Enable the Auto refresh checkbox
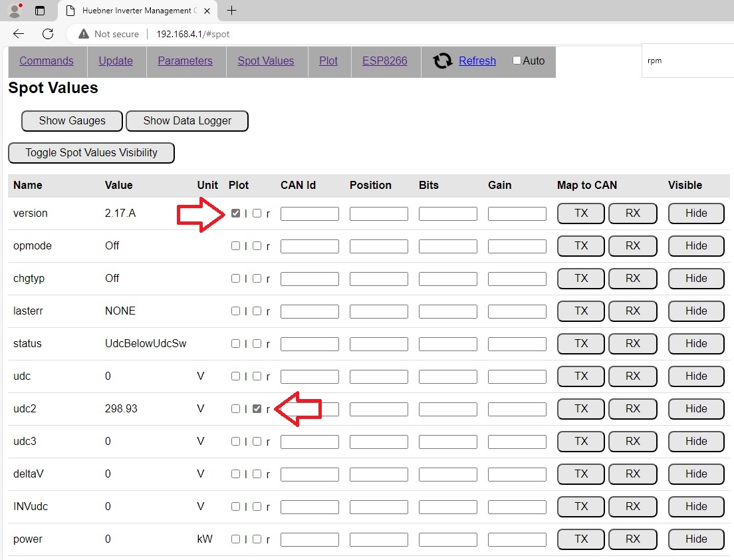Image resolution: width=734 pixels, height=560 pixels. point(517,61)
